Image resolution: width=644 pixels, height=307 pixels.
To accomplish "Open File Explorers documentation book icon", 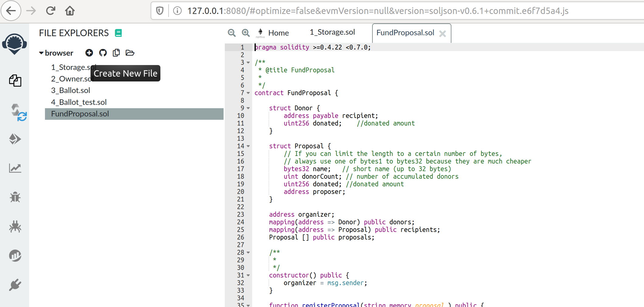I will (118, 33).
